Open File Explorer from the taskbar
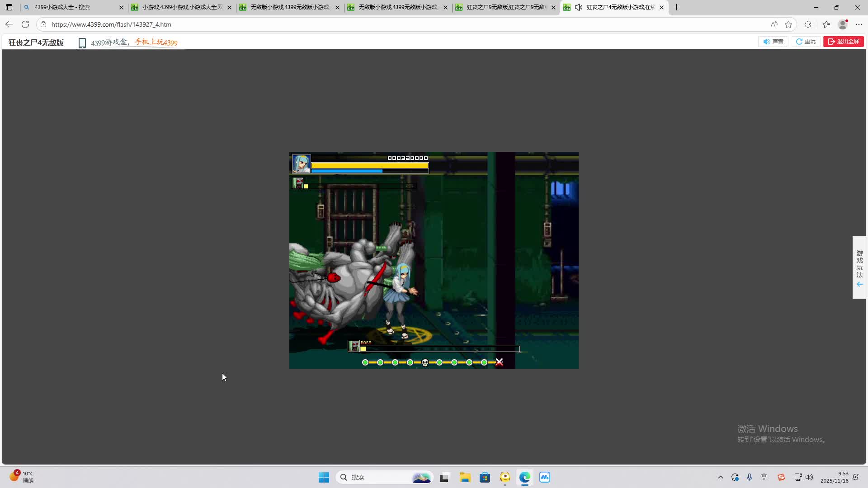The image size is (868, 488). coord(465,477)
